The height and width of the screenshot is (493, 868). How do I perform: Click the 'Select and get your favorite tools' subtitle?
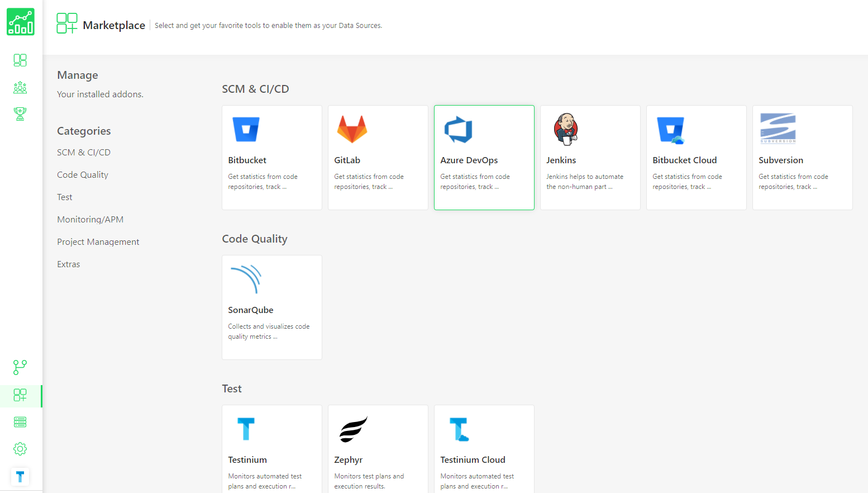point(269,25)
